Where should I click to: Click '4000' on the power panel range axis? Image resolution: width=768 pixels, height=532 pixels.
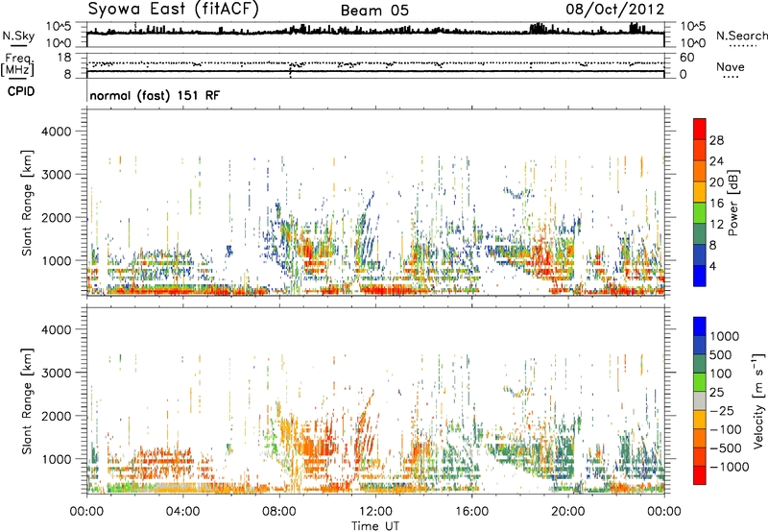(56, 132)
